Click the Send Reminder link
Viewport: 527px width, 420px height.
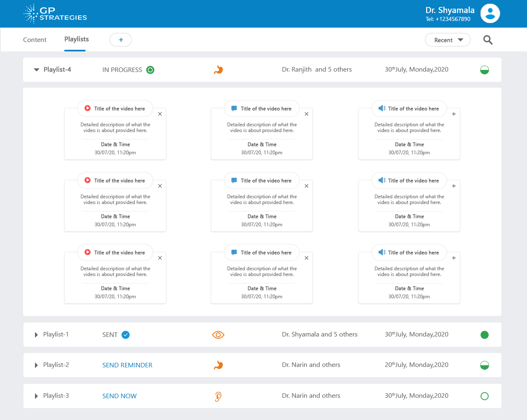point(127,365)
